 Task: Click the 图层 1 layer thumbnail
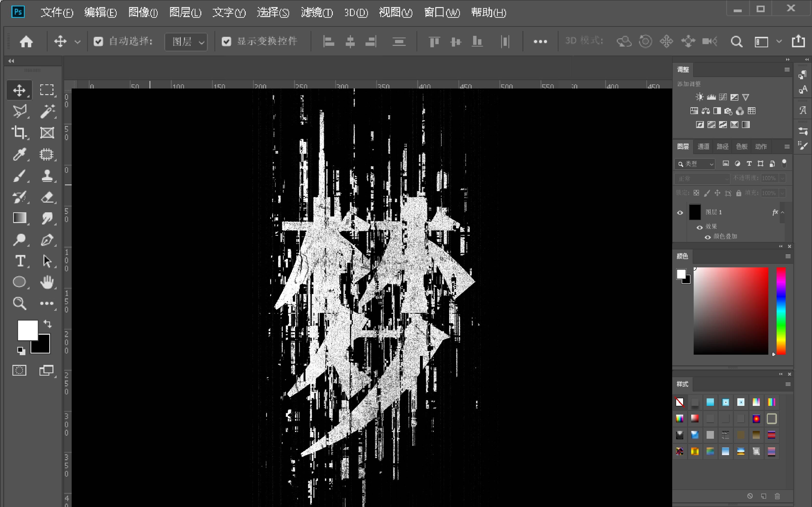pyautogui.click(x=695, y=212)
